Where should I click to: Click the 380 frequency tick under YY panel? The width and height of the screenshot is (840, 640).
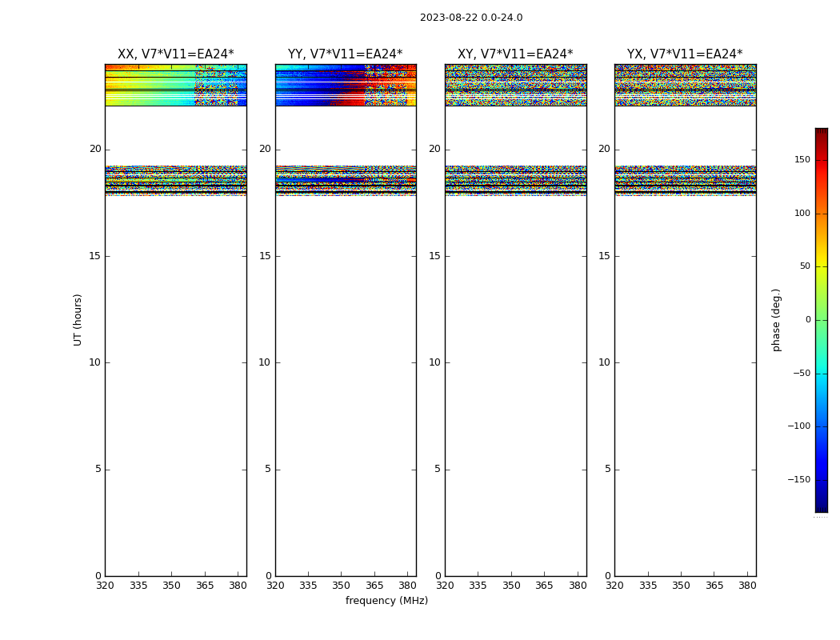click(408, 586)
